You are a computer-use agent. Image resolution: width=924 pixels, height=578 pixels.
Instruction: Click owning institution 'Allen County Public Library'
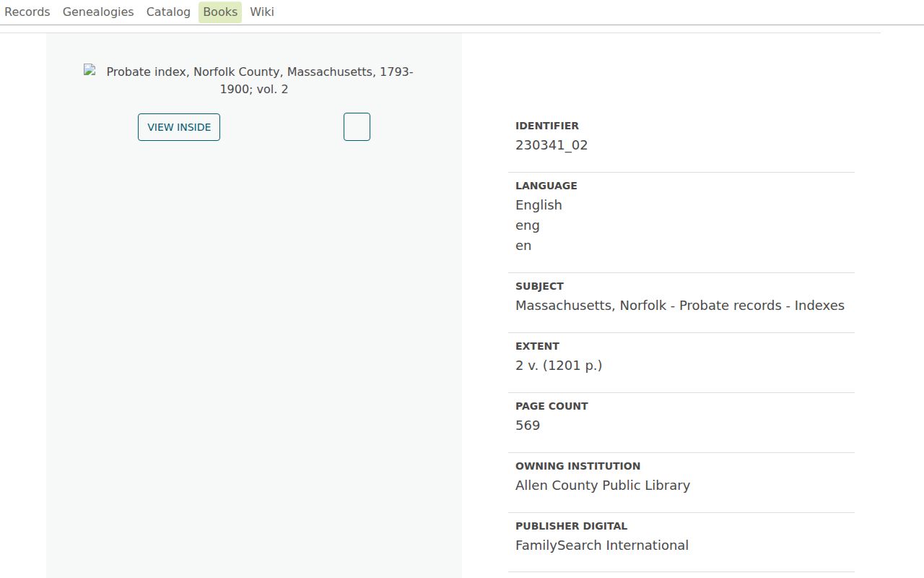603,486
